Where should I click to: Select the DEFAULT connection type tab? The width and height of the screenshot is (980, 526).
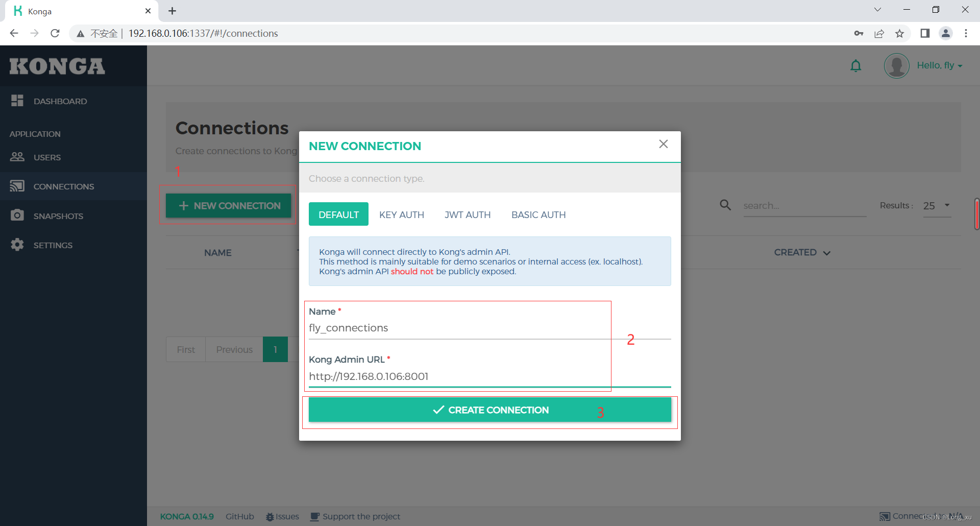click(338, 214)
